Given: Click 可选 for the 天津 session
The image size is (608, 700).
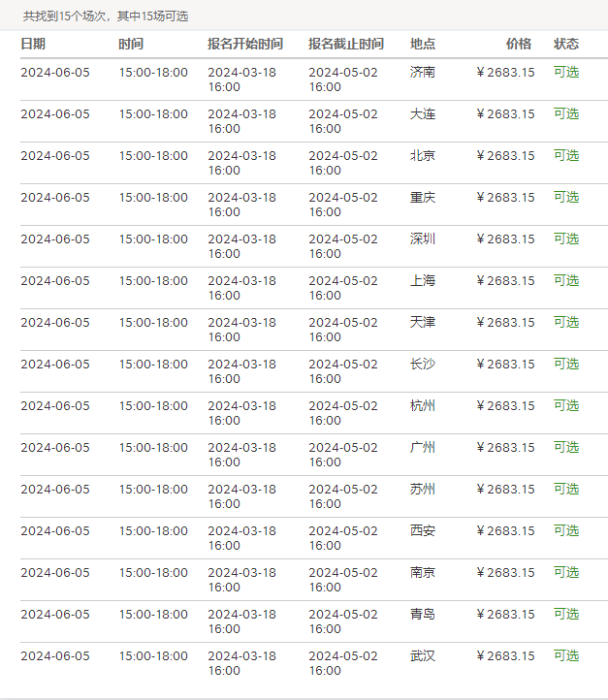Looking at the screenshot, I should point(565,322).
